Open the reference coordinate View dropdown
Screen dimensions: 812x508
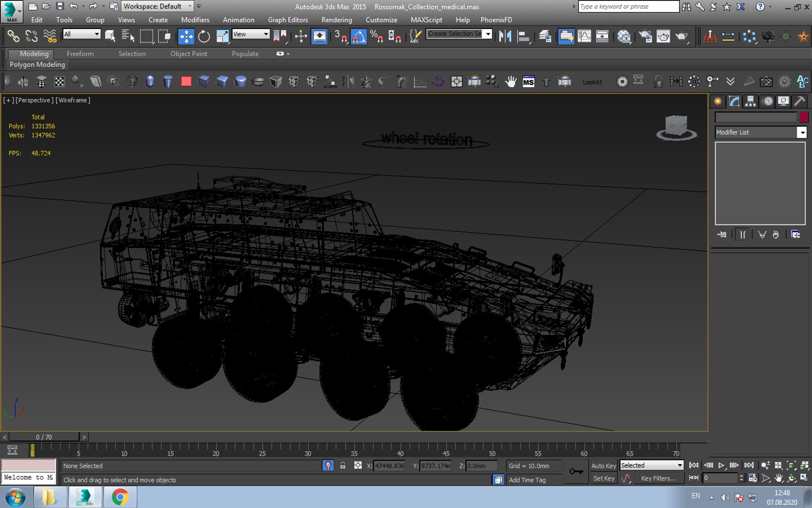point(251,34)
